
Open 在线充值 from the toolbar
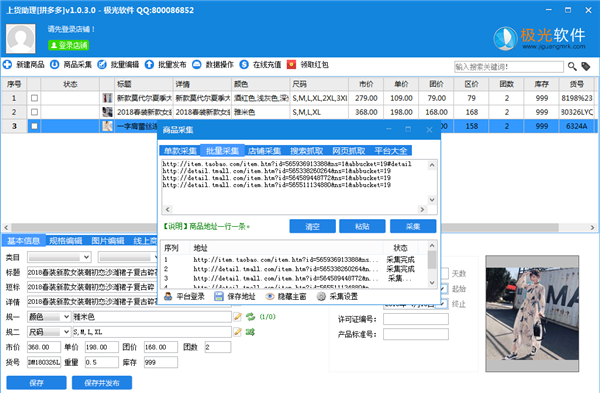coord(261,65)
